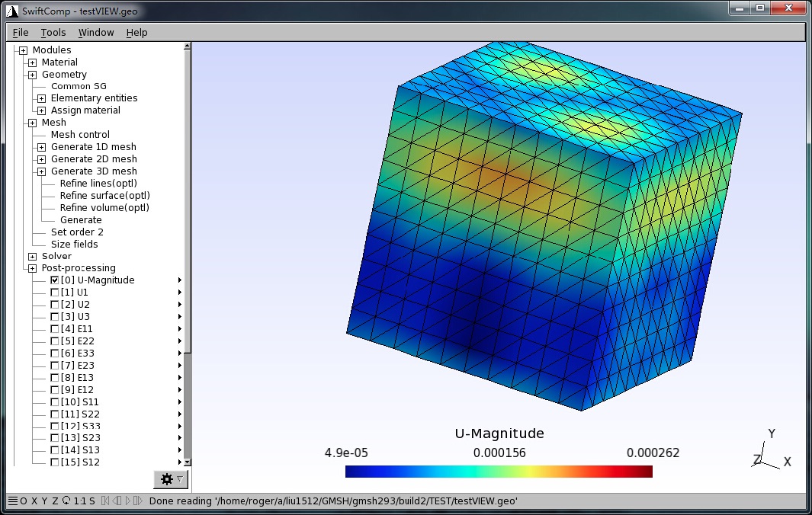Viewport: 812px width, 515px height.
Task: Uncheck the [0] U-Magnitude view
Action: point(54,280)
